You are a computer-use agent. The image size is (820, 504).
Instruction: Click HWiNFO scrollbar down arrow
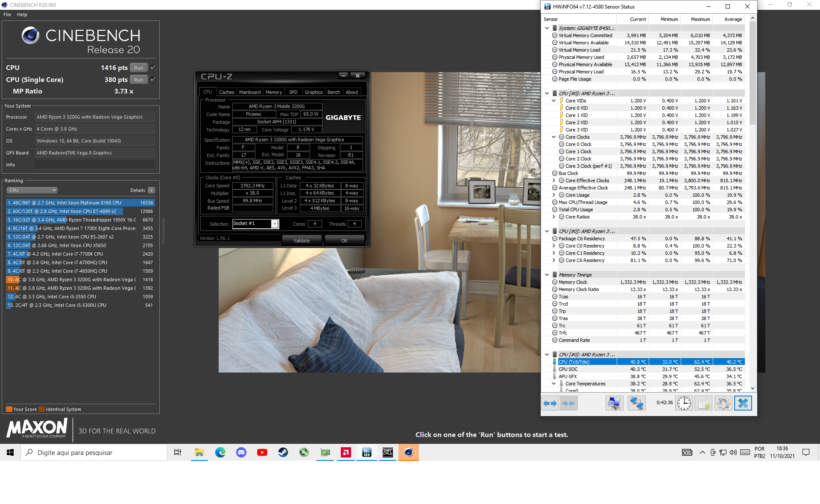point(753,388)
